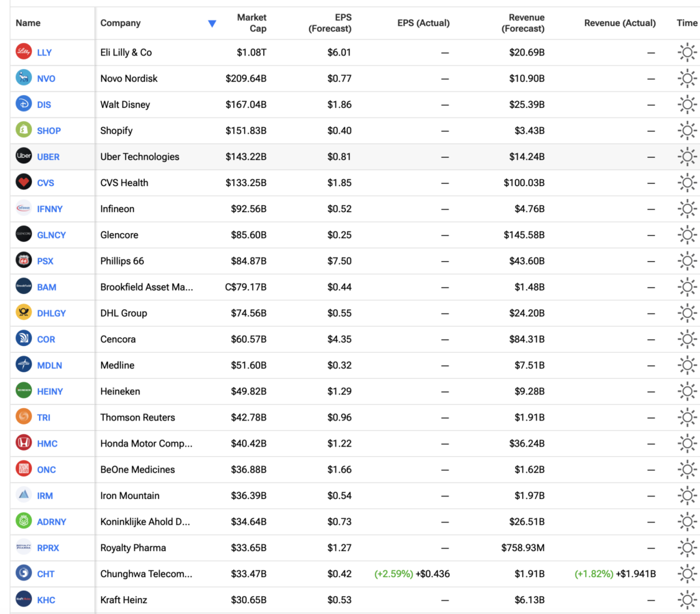Click the $100.03B revenue forecast value
Screen dimensions: 700x614
[524, 183]
